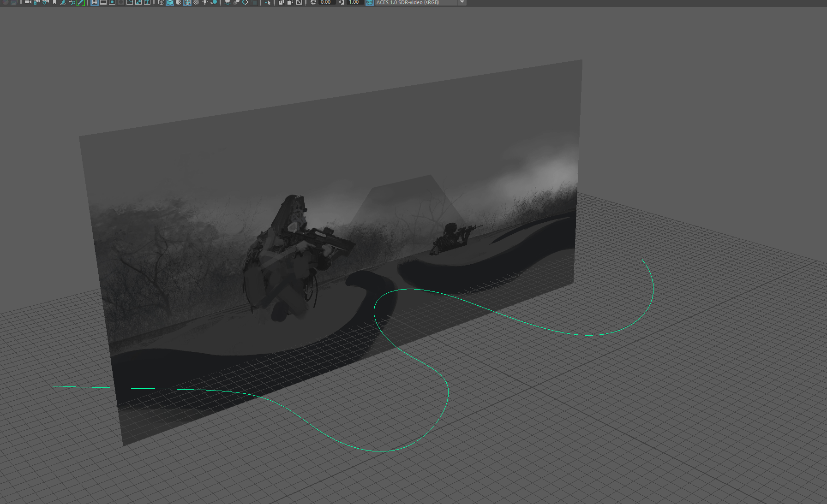Click the Isolate Select icon
This screenshot has height=504, width=827.
coord(268,2)
